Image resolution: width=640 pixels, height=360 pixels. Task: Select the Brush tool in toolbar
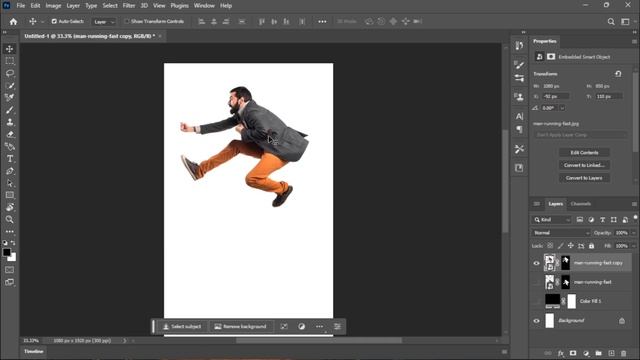click(x=9, y=110)
